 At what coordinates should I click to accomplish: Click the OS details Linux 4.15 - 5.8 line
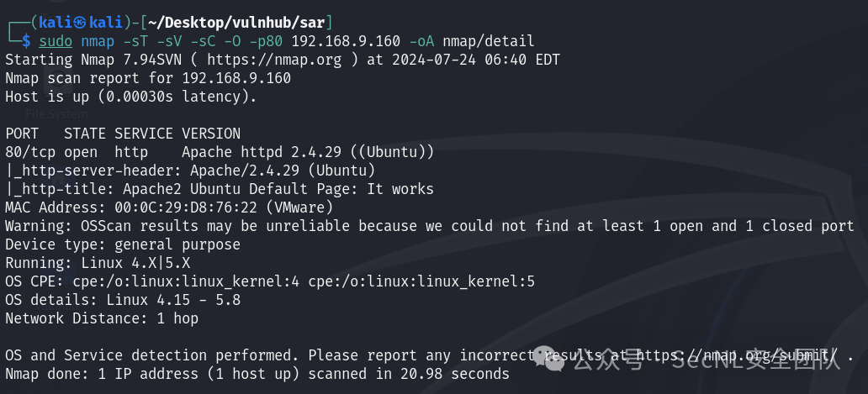(x=123, y=300)
